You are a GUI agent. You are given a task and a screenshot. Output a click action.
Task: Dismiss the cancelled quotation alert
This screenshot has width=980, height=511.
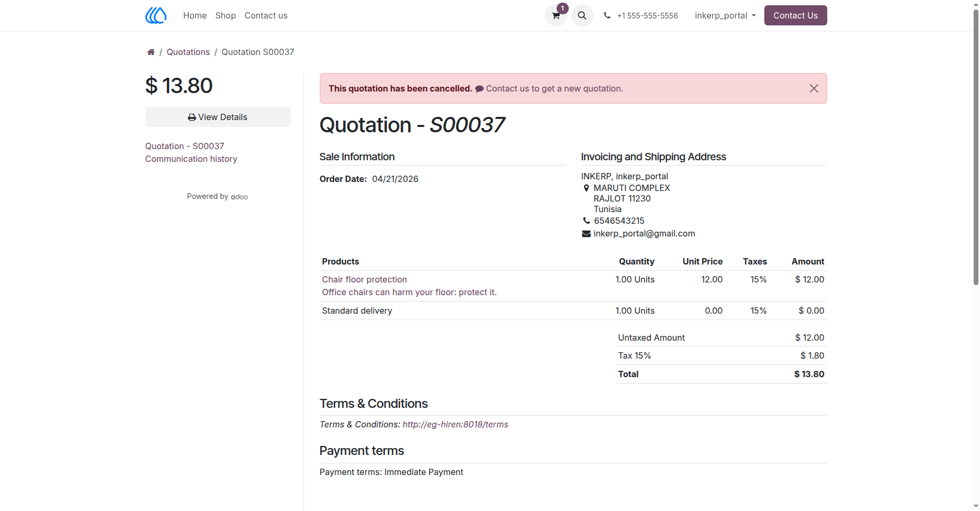[x=814, y=88]
